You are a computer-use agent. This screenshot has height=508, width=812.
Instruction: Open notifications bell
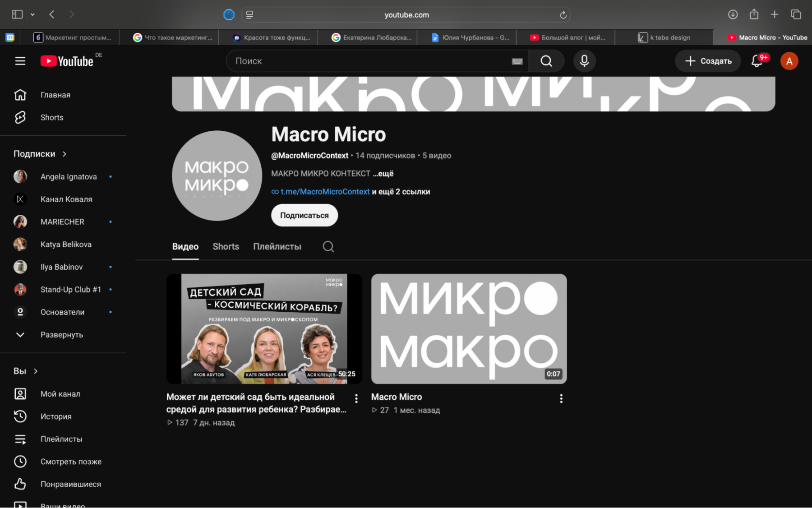coord(757,61)
